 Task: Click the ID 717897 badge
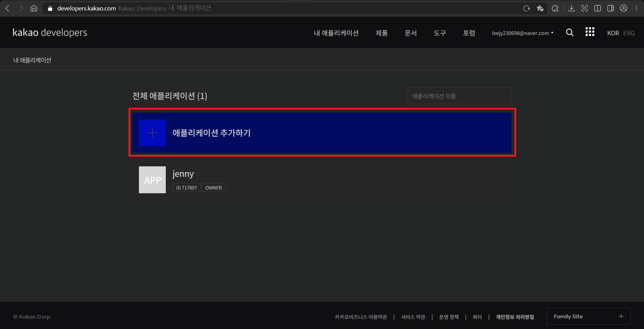pos(187,188)
